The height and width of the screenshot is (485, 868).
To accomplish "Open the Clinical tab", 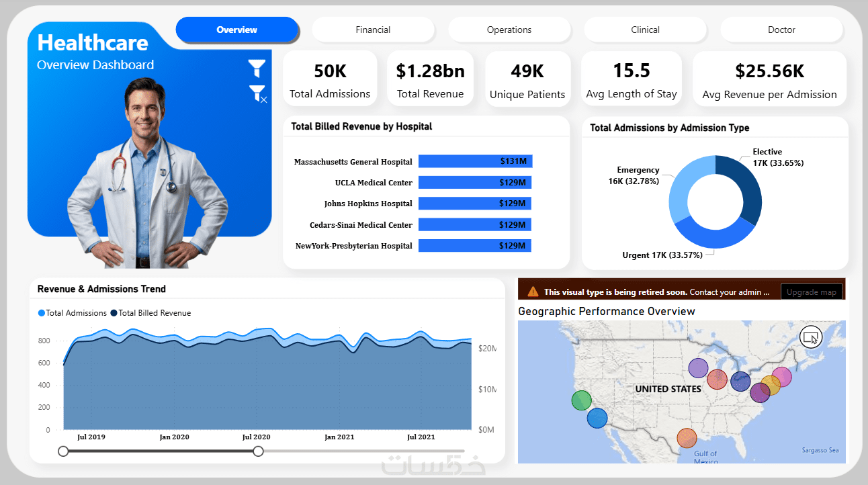I will pyautogui.click(x=645, y=30).
